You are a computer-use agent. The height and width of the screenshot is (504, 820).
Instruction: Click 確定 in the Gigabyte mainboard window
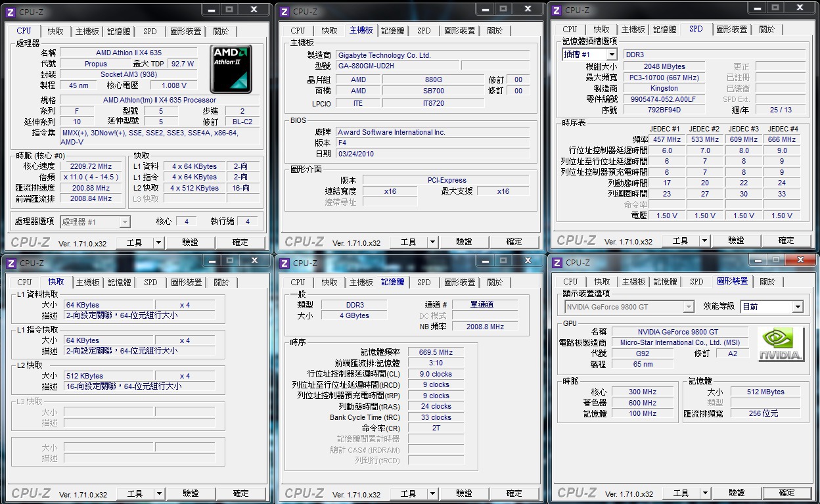tap(514, 242)
